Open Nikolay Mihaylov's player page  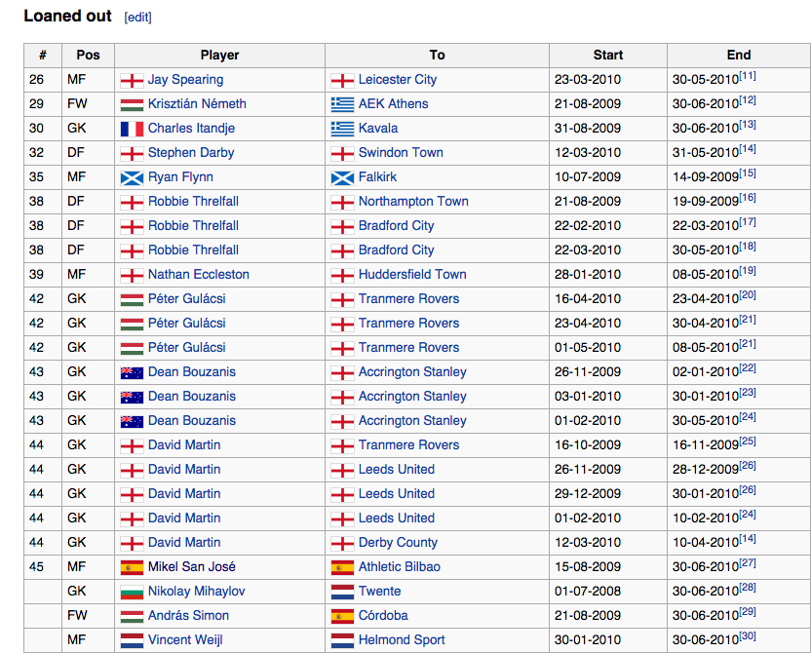tap(196, 592)
